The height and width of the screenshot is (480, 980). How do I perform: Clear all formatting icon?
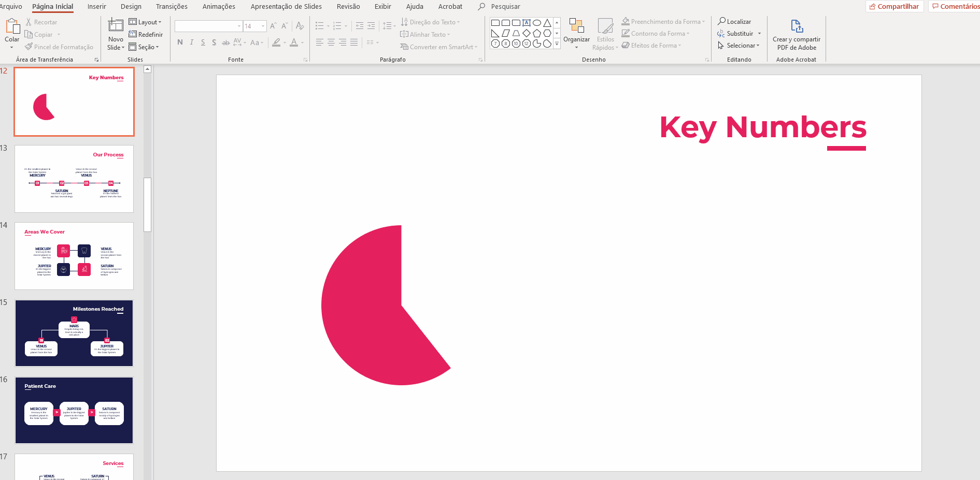(300, 26)
